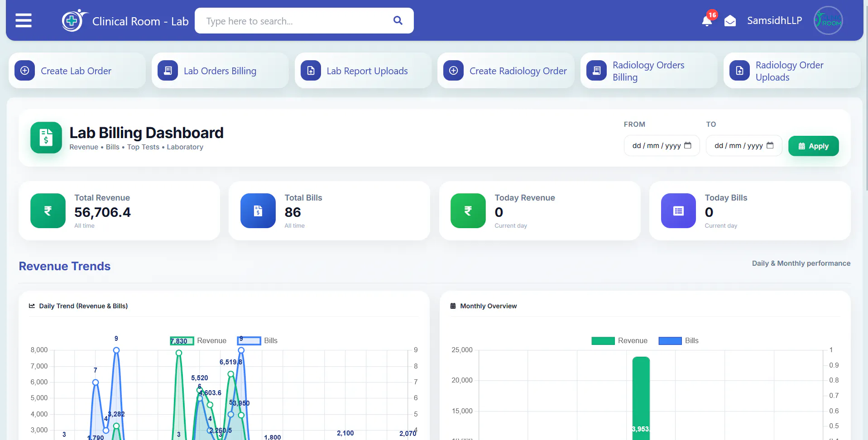Apply the selected date range
Screen dimensions: 868x440
(x=813, y=146)
